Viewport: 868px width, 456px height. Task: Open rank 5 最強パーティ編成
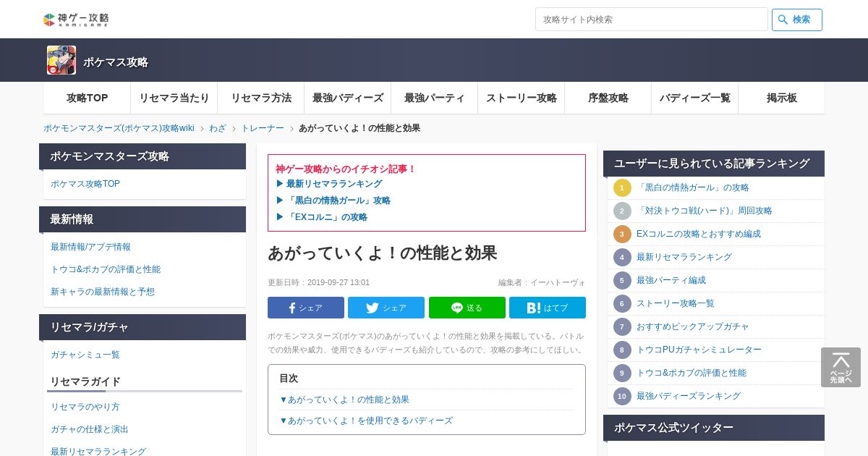pos(671,280)
